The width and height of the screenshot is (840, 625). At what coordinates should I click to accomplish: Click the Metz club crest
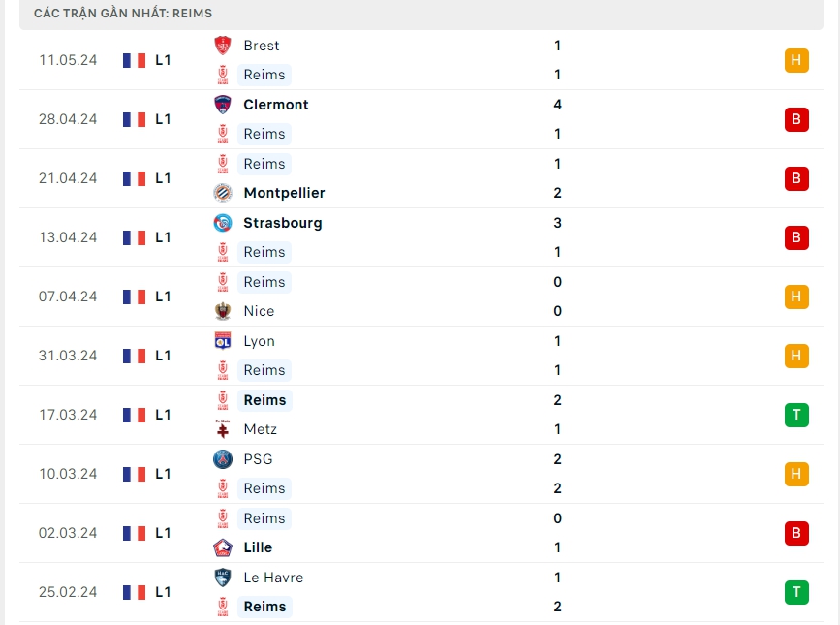click(223, 429)
